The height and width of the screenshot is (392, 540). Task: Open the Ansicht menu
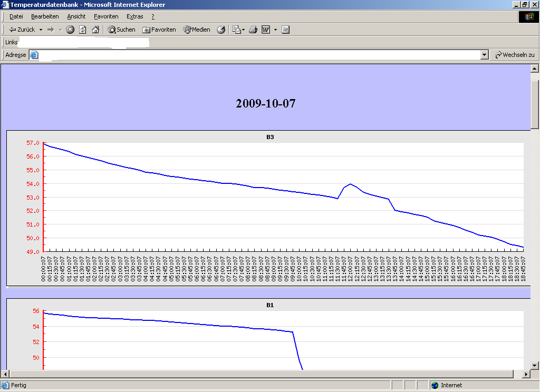pyautogui.click(x=76, y=16)
